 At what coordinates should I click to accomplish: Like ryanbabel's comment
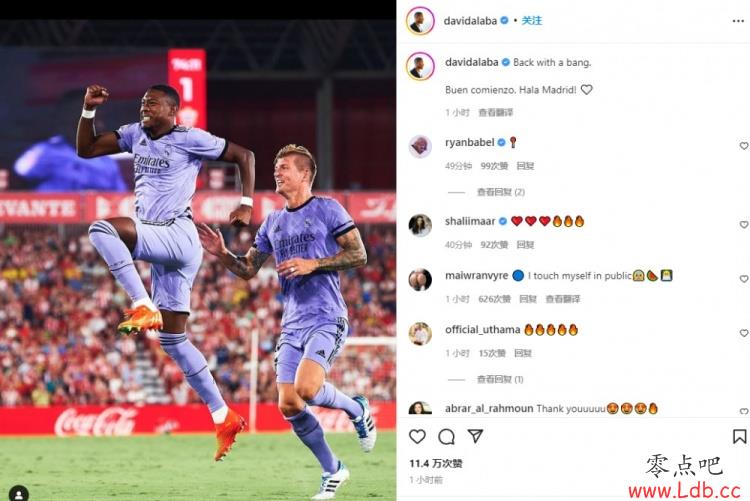point(744,145)
